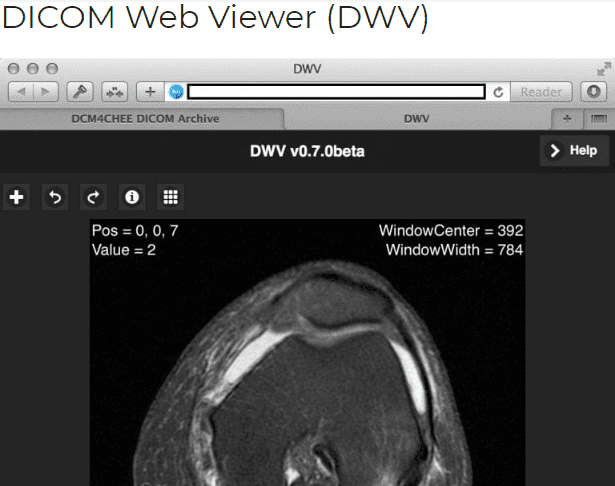Go back with Safari's back arrow
Screen dimensions: 615x486
point(21,92)
